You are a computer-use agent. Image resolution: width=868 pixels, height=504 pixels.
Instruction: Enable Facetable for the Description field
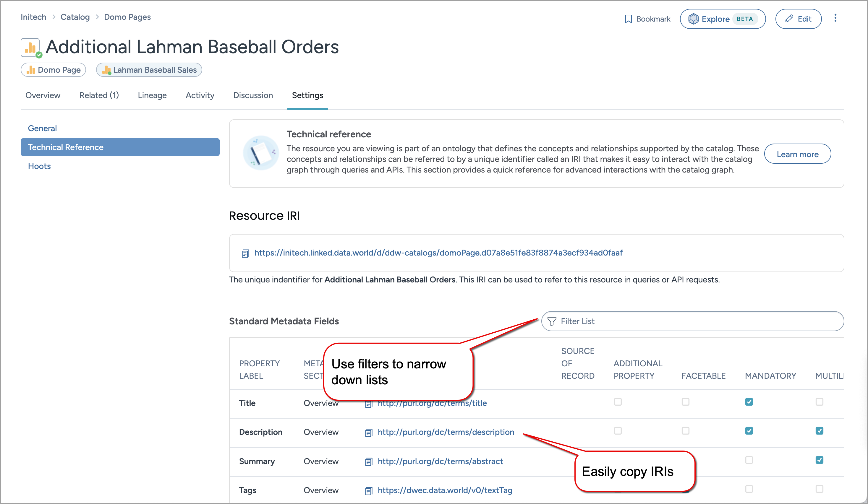(x=686, y=431)
